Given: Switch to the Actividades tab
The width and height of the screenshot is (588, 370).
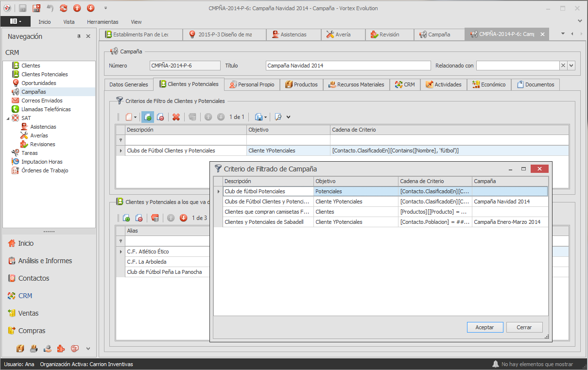Looking at the screenshot, I should 444,84.
